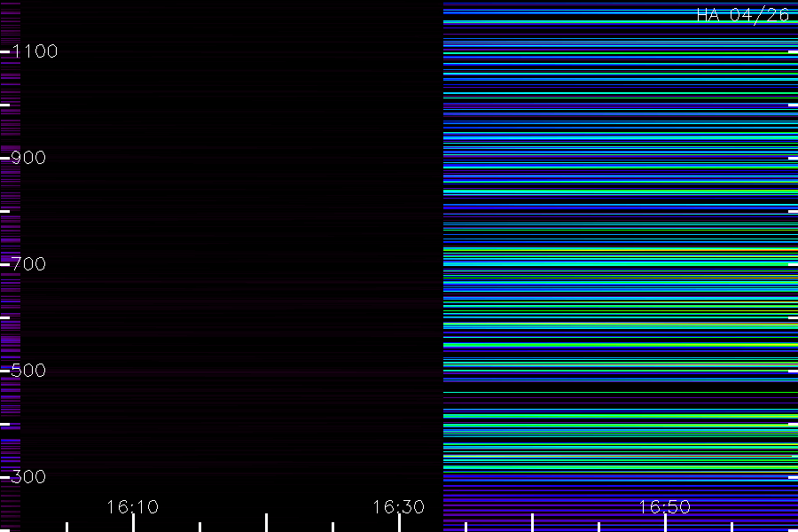798x532 pixels.
Task: Click the 900 frequency axis label
Action: [x=28, y=158]
